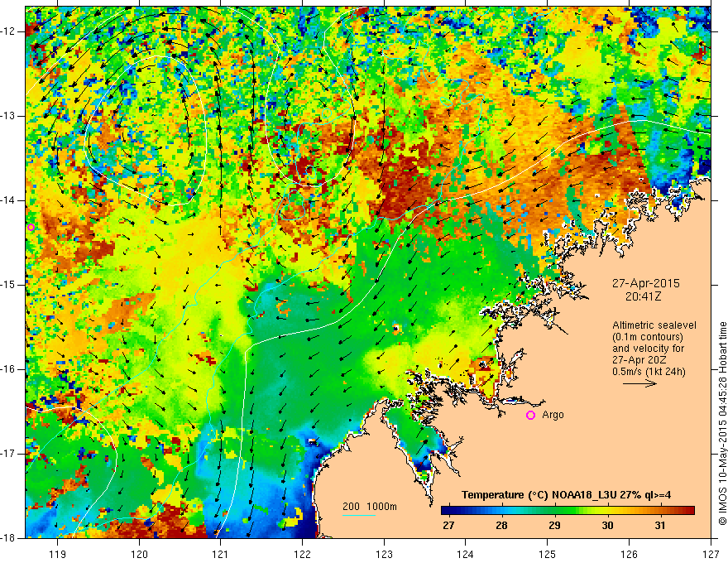
Task: Click 'Temperature (°C) NOAA18_L3U 27% ql>=4' title
Action: click(566, 495)
